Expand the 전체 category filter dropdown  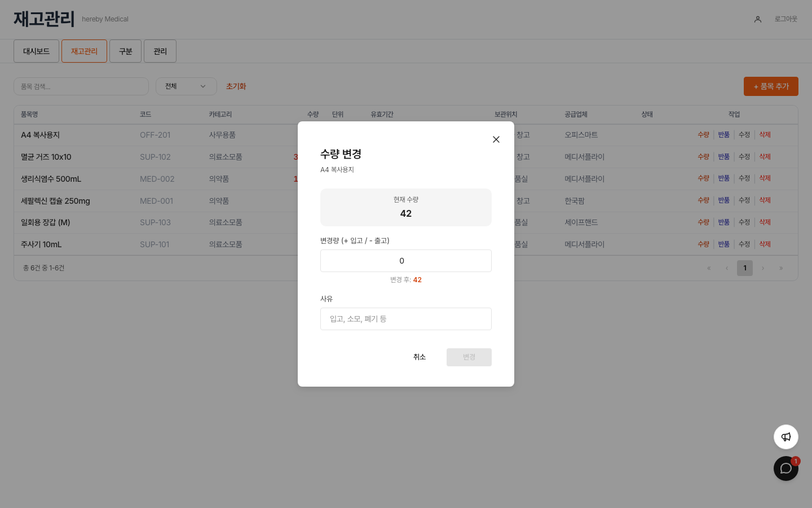pos(186,86)
